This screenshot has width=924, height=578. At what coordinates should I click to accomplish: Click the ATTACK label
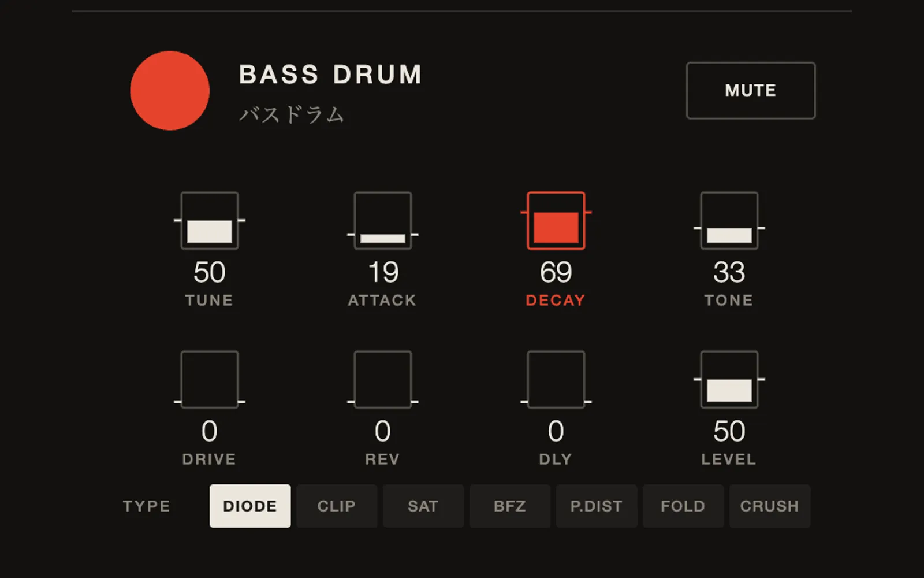click(382, 301)
